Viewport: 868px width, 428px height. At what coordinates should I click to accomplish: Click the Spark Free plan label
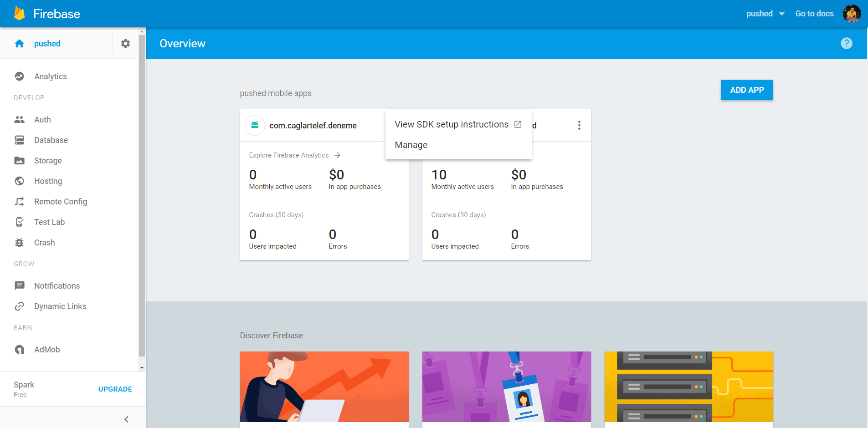[x=24, y=389]
